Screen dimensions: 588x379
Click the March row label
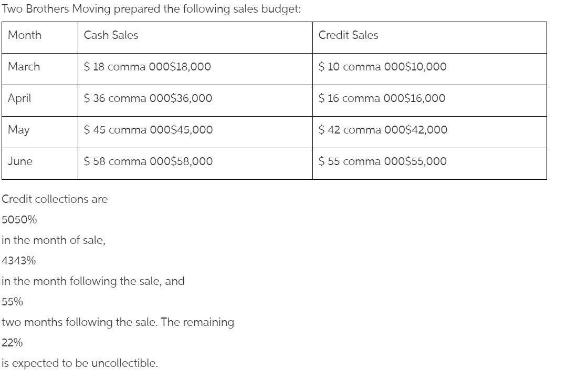tap(40, 69)
